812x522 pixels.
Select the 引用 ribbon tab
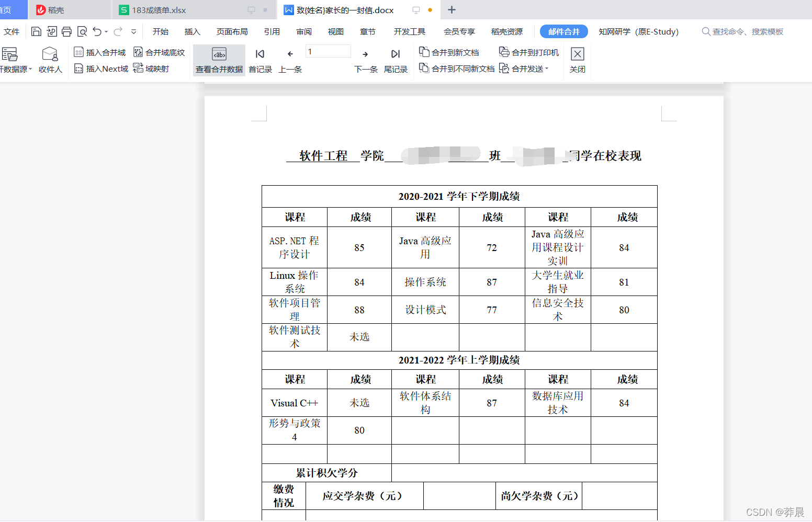click(272, 32)
